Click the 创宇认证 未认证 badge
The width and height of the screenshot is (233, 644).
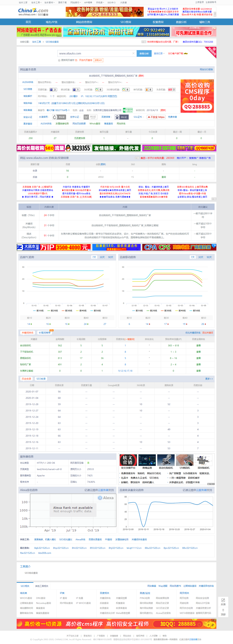tap(90, 117)
